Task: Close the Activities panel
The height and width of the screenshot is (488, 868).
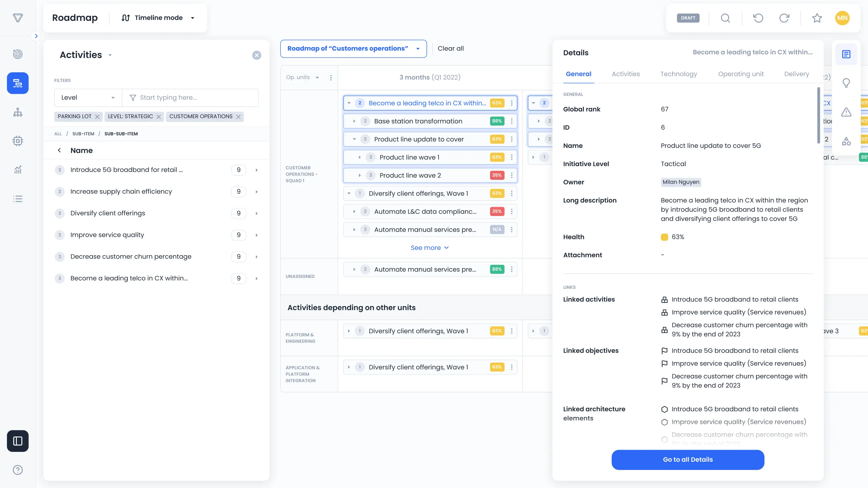Action: [257, 55]
